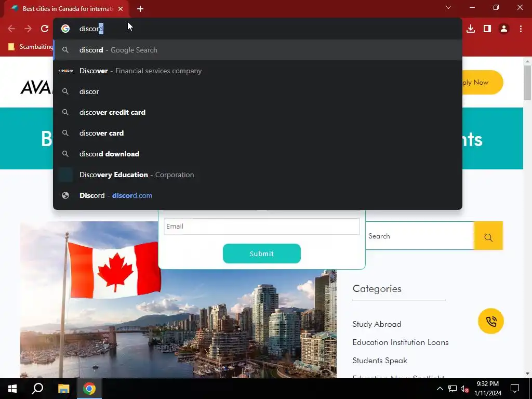532x399 pixels.
Task: Click the address bar text 'discord'
Action: click(x=91, y=29)
